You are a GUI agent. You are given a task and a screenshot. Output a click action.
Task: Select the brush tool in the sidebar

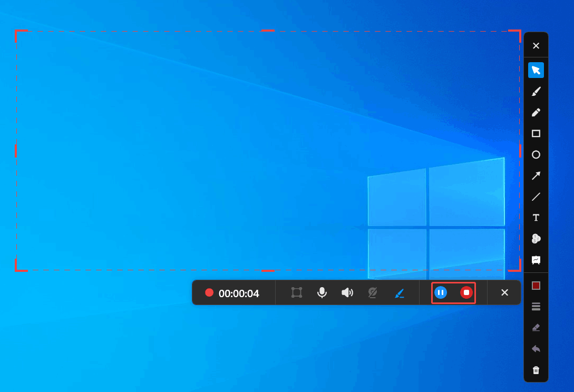point(536,91)
